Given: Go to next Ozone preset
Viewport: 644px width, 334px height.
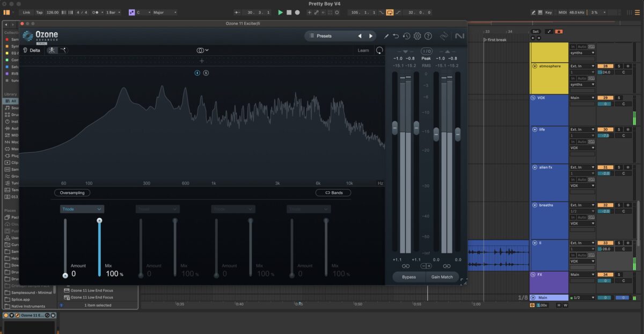Looking at the screenshot, I should click(x=370, y=36).
